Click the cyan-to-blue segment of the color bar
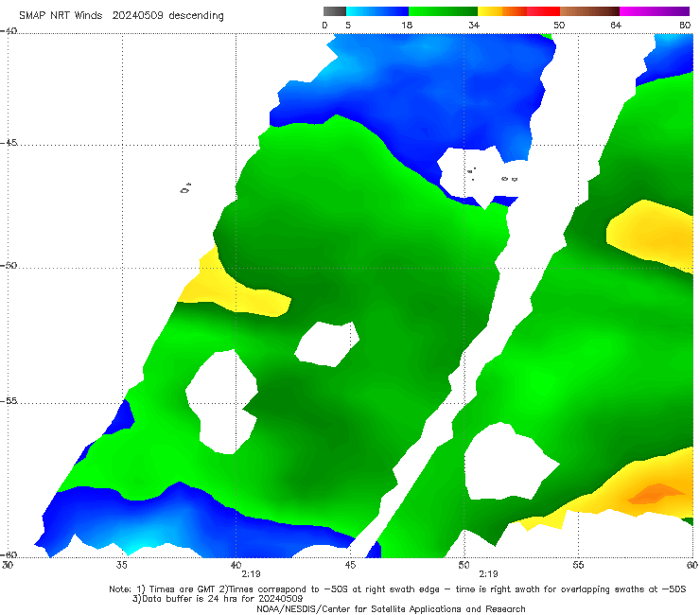 [377, 11]
